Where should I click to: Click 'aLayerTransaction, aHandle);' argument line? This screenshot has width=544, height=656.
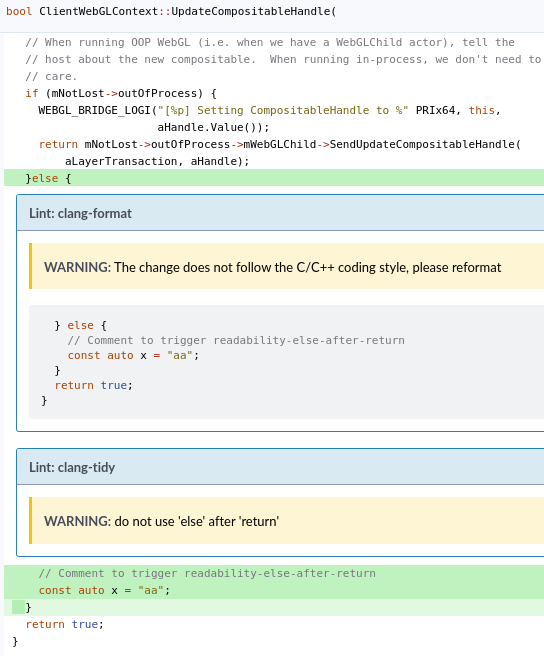[x=157, y=161]
